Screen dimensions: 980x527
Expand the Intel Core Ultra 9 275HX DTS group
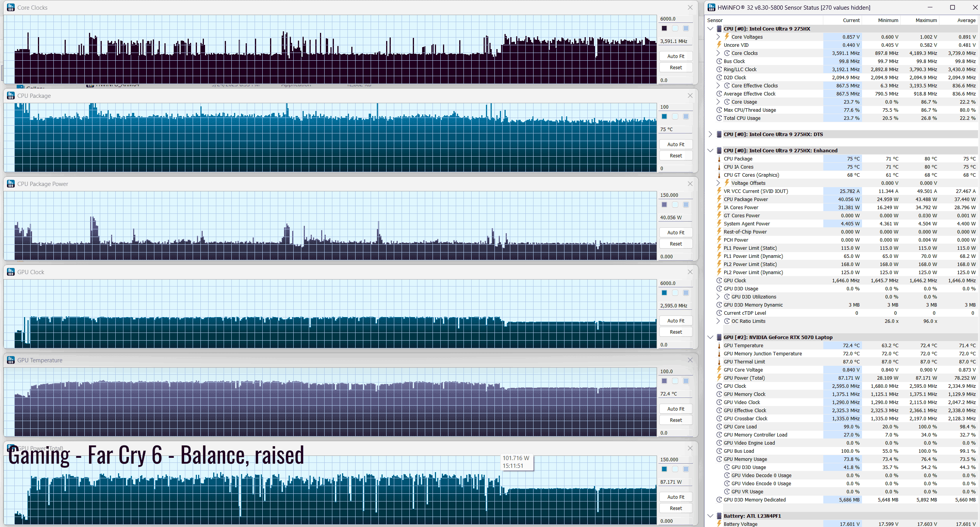(710, 134)
